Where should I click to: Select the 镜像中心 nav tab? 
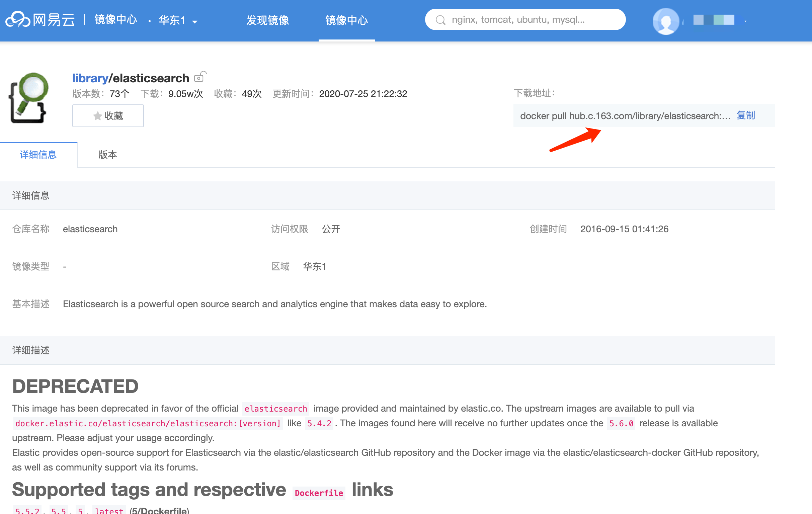[346, 20]
